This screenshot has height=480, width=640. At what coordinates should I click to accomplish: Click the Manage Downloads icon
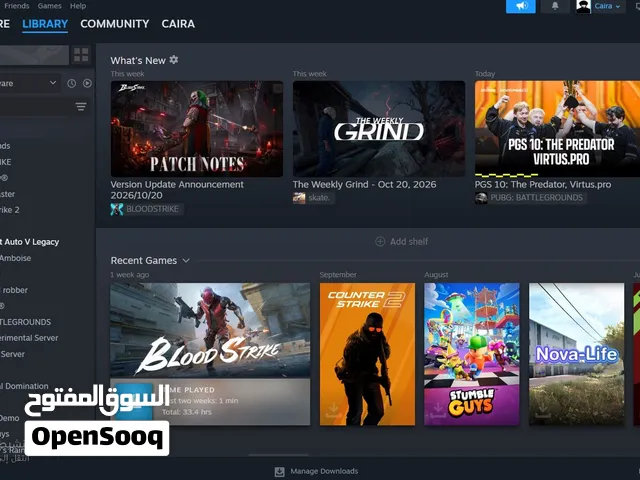[x=280, y=472]
